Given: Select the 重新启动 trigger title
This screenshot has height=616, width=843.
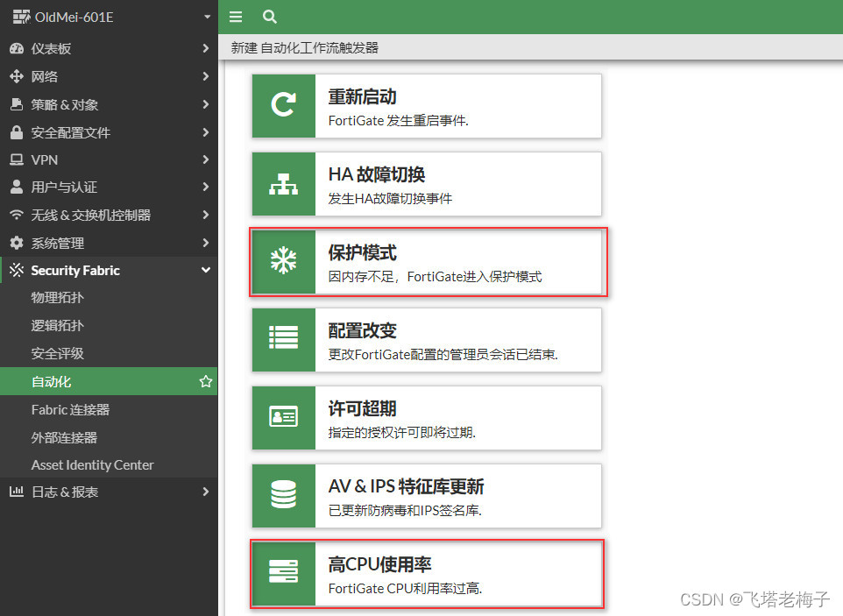Looking at the screenshot, I should [363, 96].
